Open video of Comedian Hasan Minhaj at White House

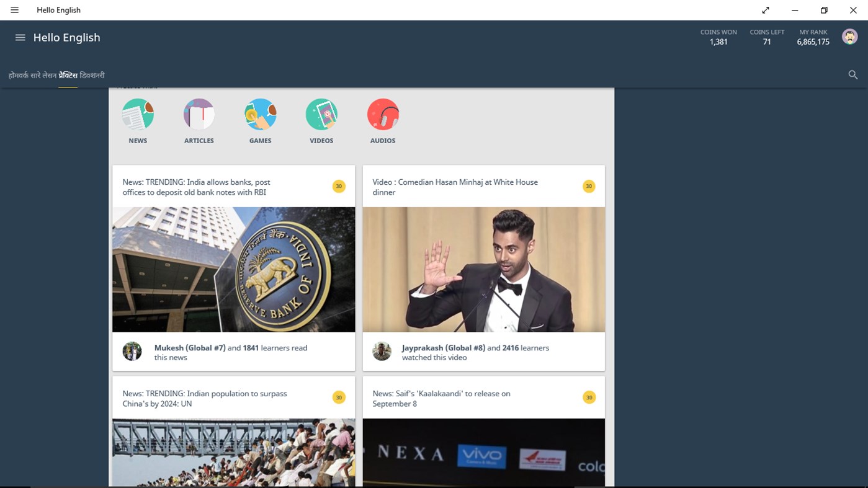tap(455, 187)
